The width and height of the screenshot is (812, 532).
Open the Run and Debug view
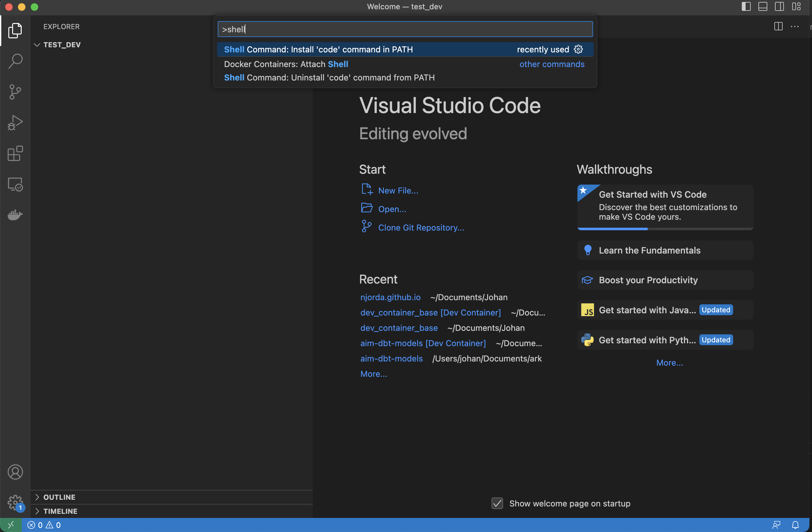pos(15,123)
